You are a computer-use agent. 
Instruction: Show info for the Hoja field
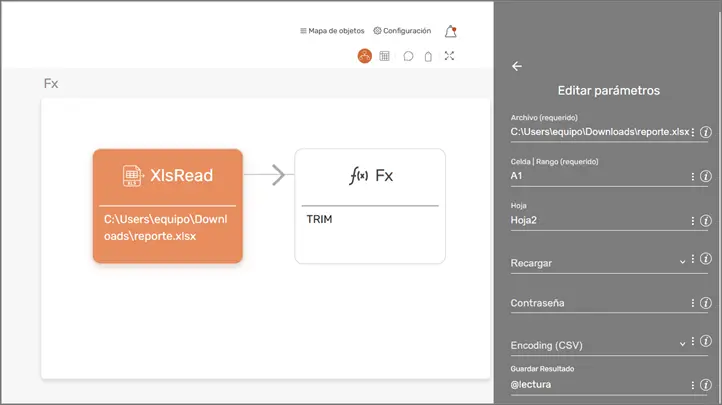tap(706, 220)
